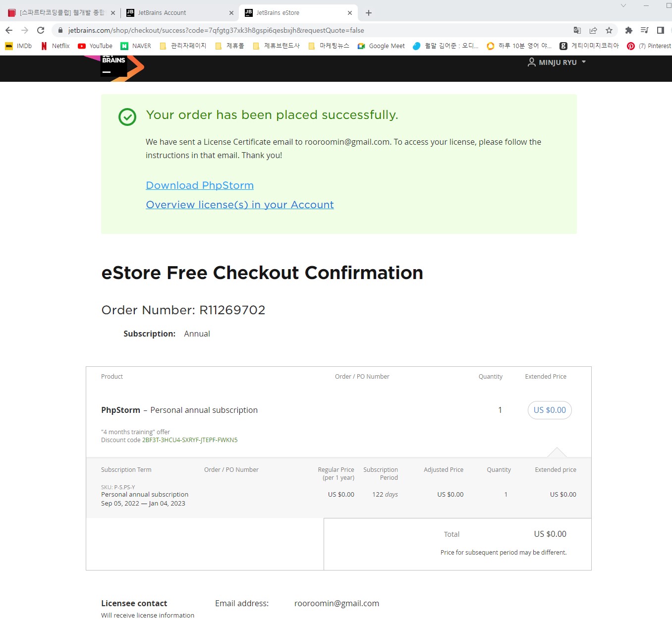This screenshot has height=628, width=672.
Task: Close the JetBrains eStore tab
Action: click(350, 13)
